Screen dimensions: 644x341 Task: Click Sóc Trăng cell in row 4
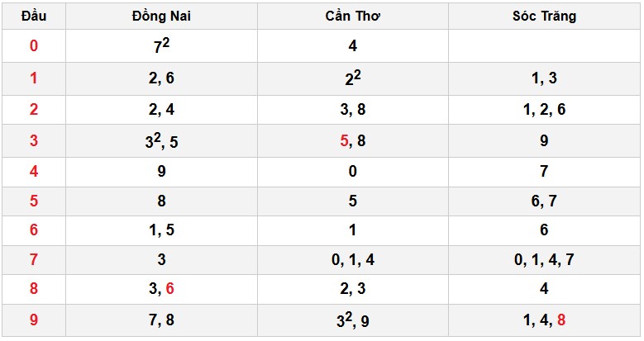pyautogui.click(x=544, y=172)
